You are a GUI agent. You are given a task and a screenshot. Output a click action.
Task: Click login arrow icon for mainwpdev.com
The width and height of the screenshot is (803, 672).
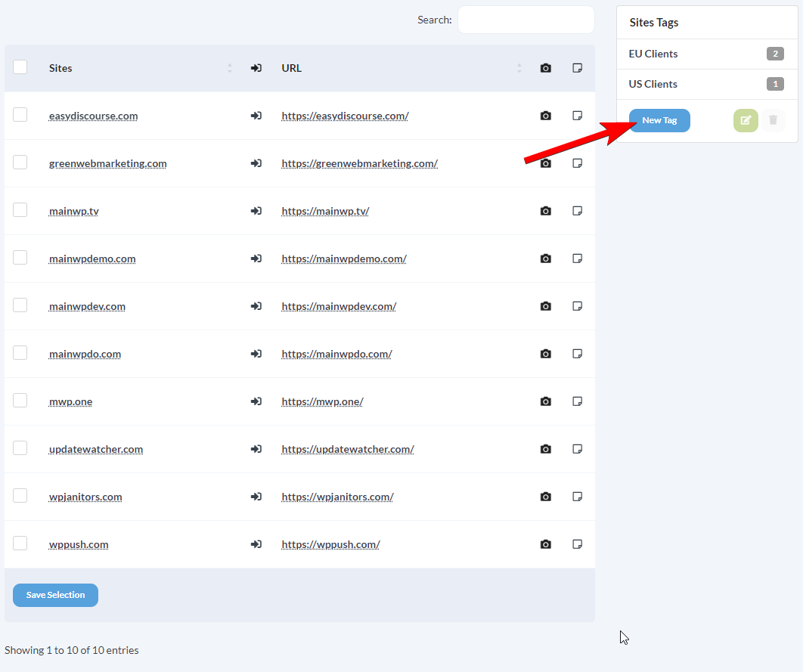tap(256, 306)
